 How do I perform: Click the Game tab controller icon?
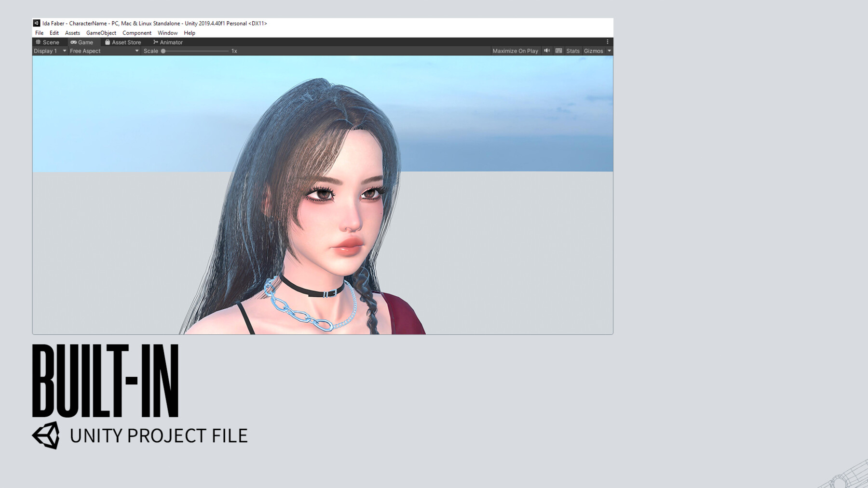73,42
